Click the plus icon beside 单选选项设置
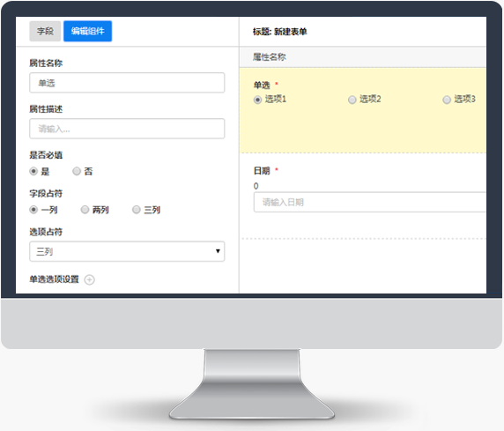This screenshot has width=504, height=431. (x=89, y=279)
